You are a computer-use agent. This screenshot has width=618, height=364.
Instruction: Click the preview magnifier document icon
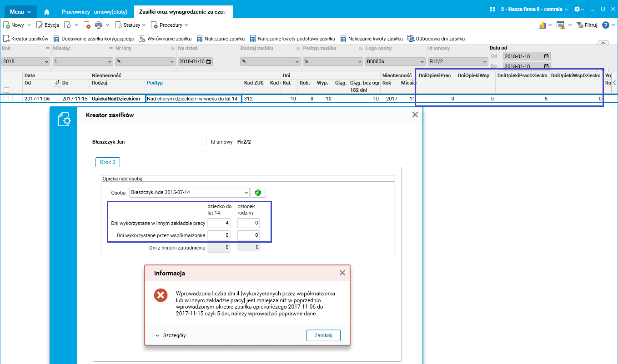click(67, 25)
